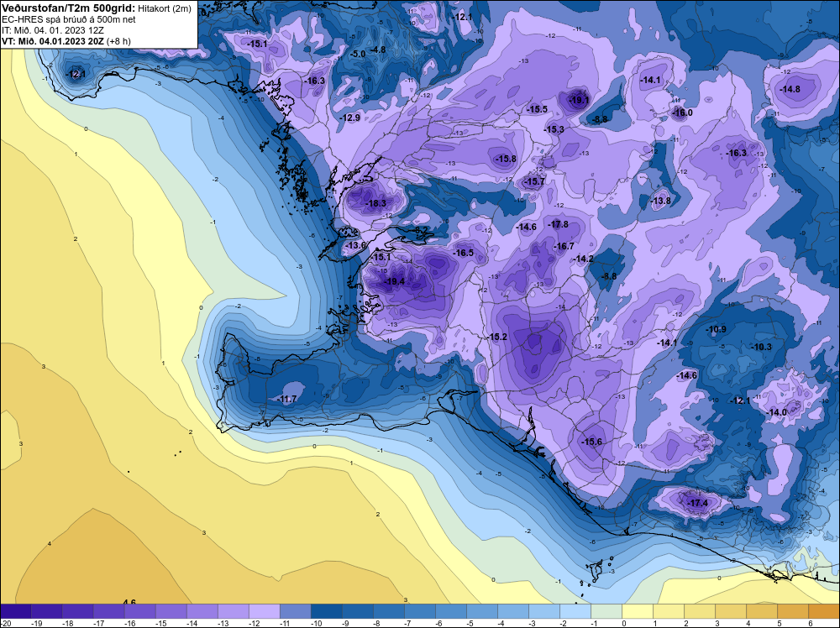The image size is (840, 628).
Task: Click the -15.6 temperature label
Action: [x=591, y=442]
